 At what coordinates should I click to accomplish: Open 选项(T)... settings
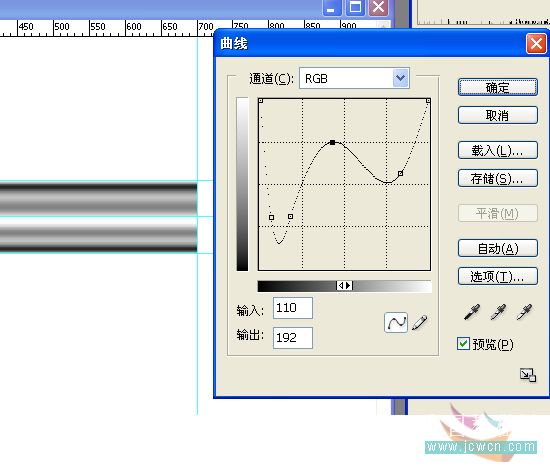coord(497,276)
